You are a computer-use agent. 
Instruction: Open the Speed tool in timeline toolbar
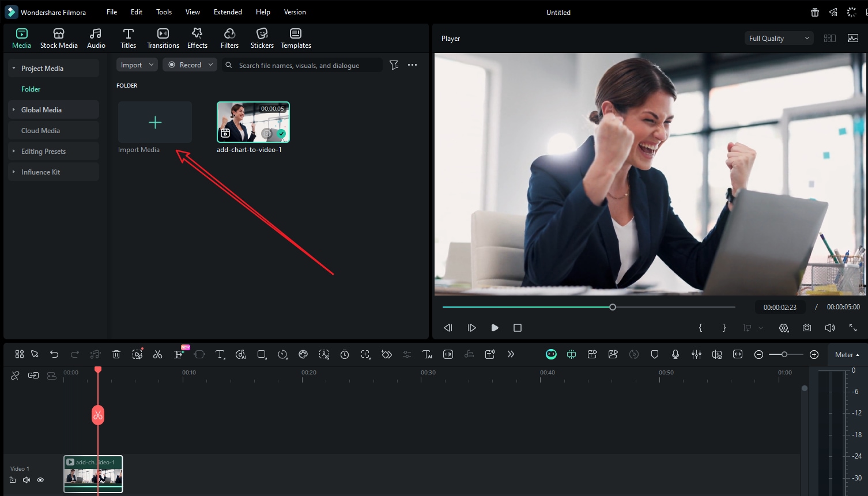pos(282,354)
